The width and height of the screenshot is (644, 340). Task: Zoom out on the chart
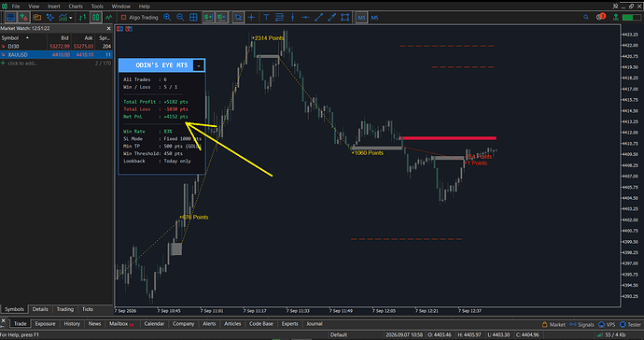[x=180, y=17]
